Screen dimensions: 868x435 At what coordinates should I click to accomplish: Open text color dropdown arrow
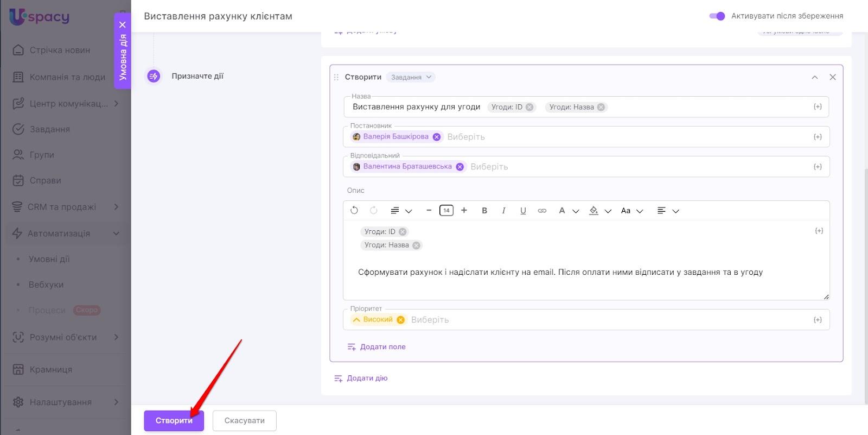pyautogui.click(x=576, y=211)
